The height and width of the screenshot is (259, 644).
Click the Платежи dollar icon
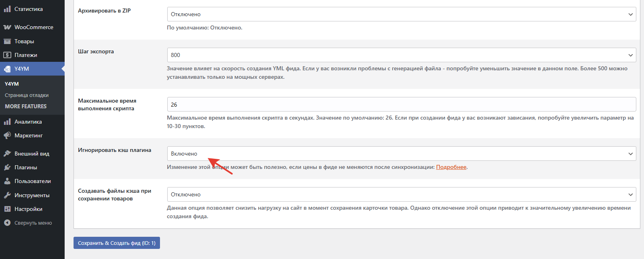point(7,55)
